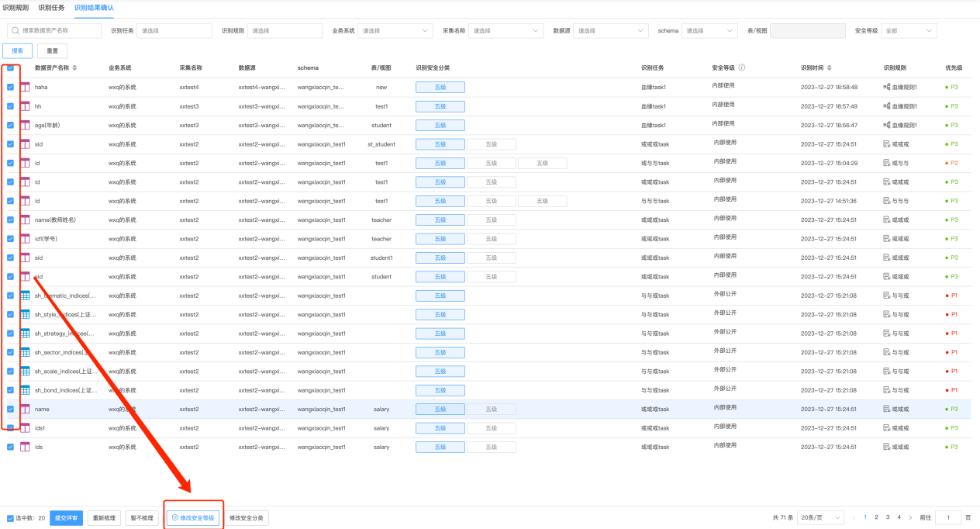Click the 前往 page number input
Image resolution: width=980 pixels, height=529 pixels.
point(948,517)
